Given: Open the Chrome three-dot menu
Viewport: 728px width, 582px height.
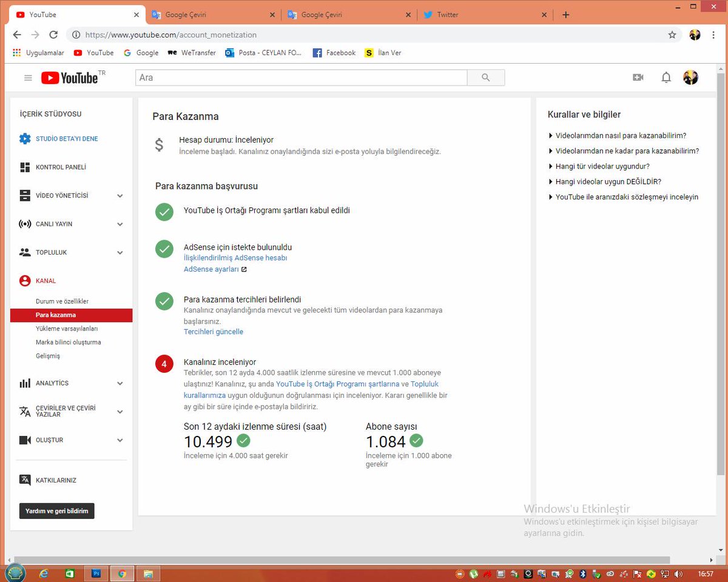Looking at the screenshot, I should [713, 35].
